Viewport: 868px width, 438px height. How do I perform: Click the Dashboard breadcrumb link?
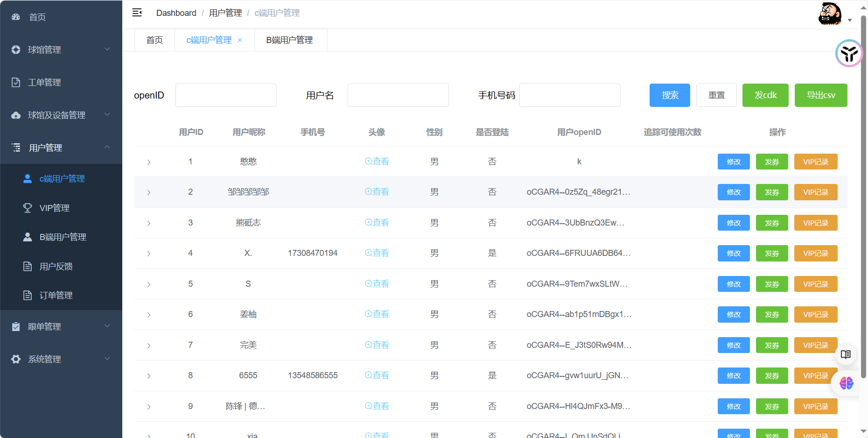click(176, 13)
